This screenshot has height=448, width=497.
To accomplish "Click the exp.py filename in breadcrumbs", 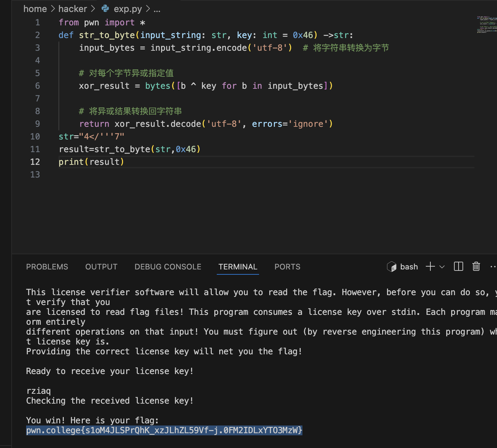I will click(x=128, y=9).
